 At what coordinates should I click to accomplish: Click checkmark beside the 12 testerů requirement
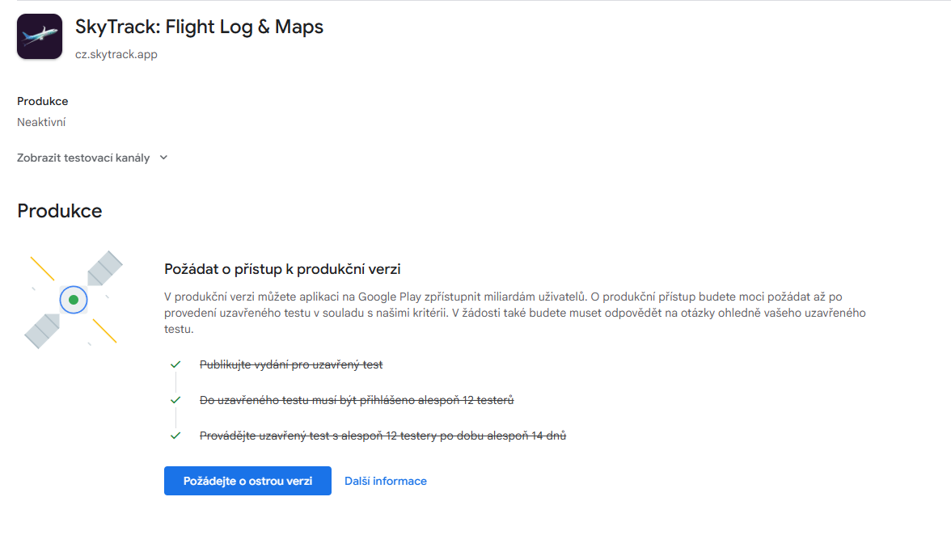tap(175, 400)
